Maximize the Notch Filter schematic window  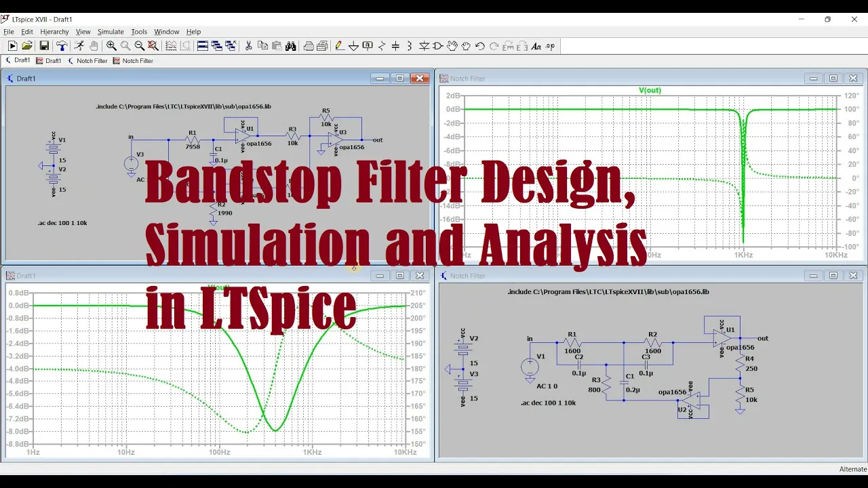pos(833,276)
